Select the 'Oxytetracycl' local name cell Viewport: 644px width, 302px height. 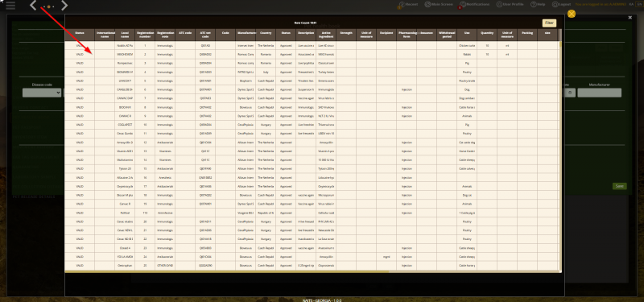(125, 186)
